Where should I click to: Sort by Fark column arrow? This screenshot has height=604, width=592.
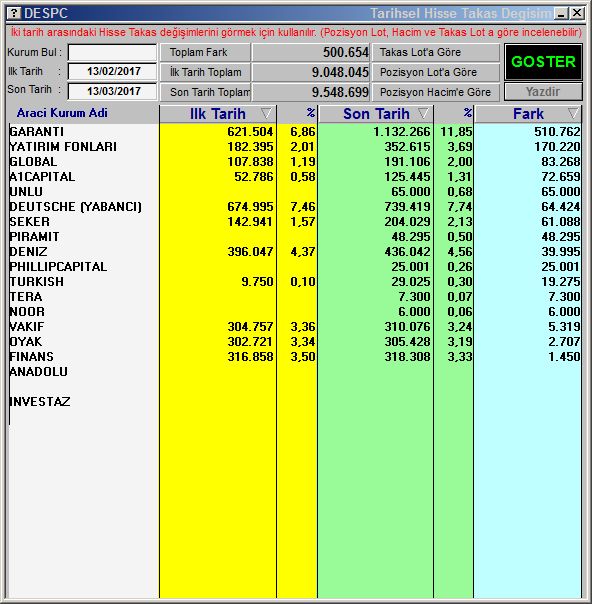click(573, 113)
